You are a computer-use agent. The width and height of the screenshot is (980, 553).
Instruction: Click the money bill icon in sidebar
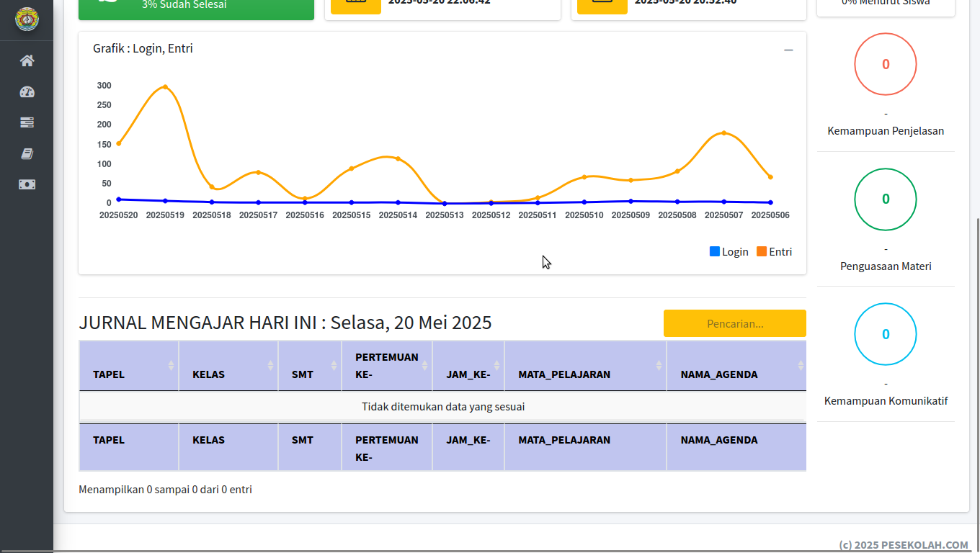pos(27,184)
